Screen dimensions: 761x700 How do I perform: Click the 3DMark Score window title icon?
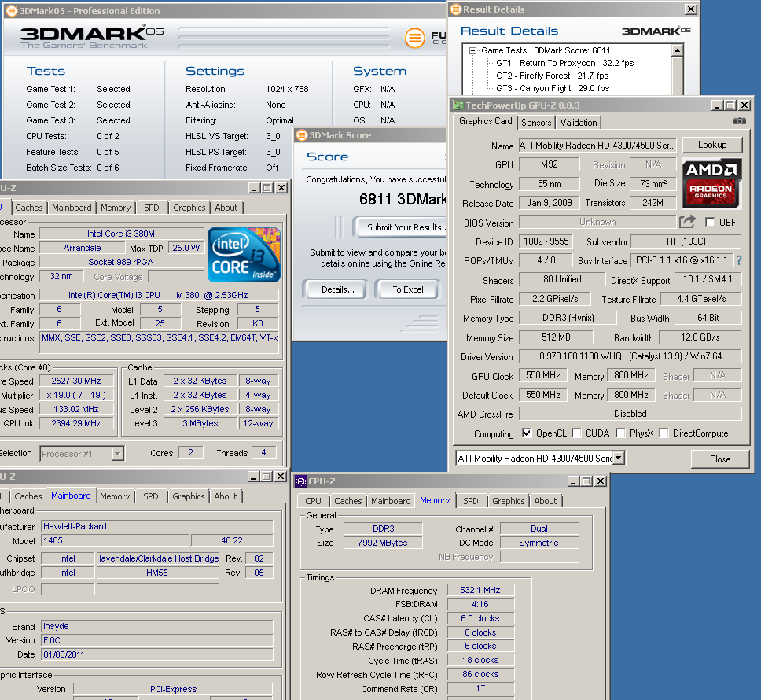tap(301, 135)
